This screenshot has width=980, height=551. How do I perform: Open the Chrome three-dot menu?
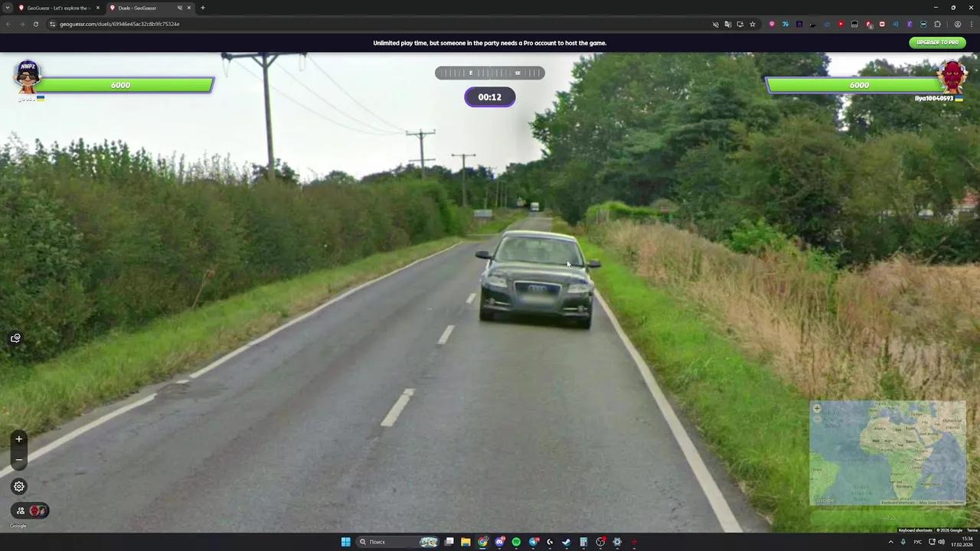pos(971,24)
